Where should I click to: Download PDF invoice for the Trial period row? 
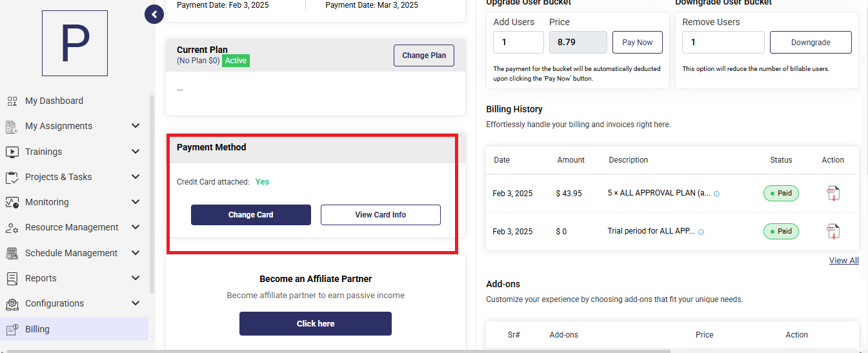833,231
